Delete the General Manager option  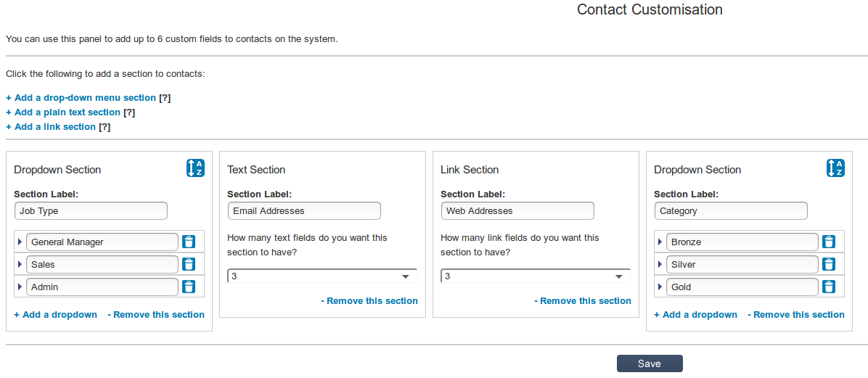189,242
